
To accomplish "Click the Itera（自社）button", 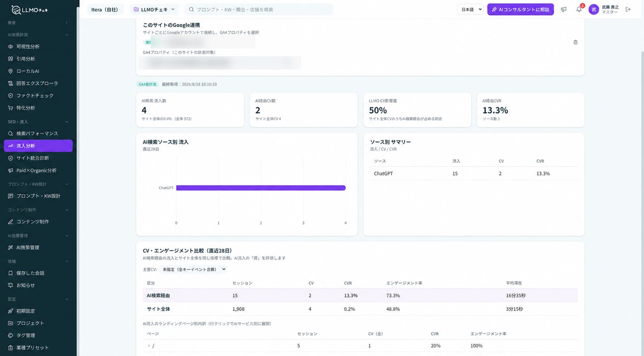I will click(106, 9).
